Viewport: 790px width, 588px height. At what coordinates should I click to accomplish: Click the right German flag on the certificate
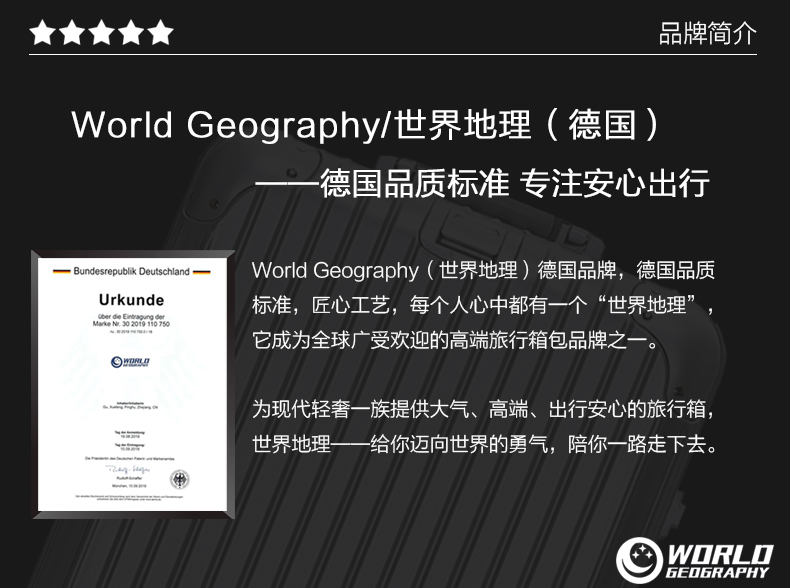click(202, 272)
